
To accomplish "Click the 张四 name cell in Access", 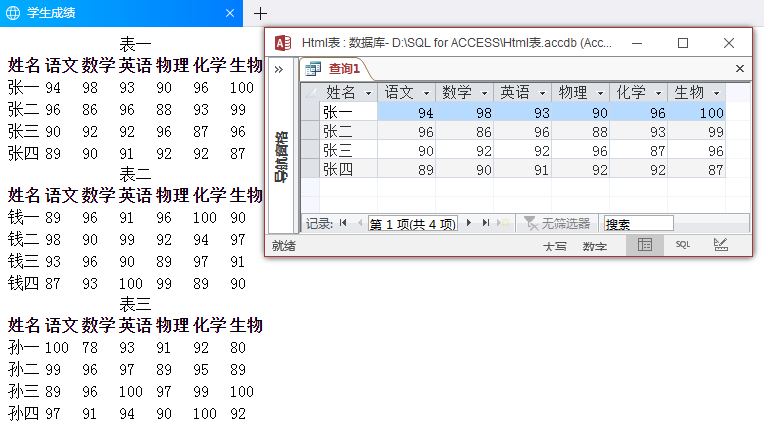I will [348, 169].
